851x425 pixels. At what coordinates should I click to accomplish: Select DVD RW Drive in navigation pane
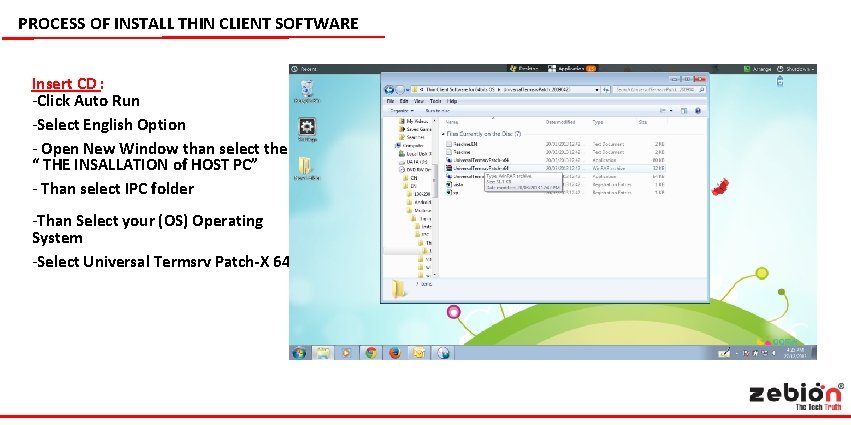tap(415, 169)
